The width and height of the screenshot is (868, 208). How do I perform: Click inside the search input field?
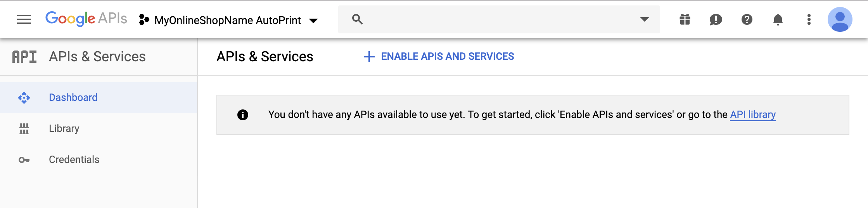tap(500, 19)
